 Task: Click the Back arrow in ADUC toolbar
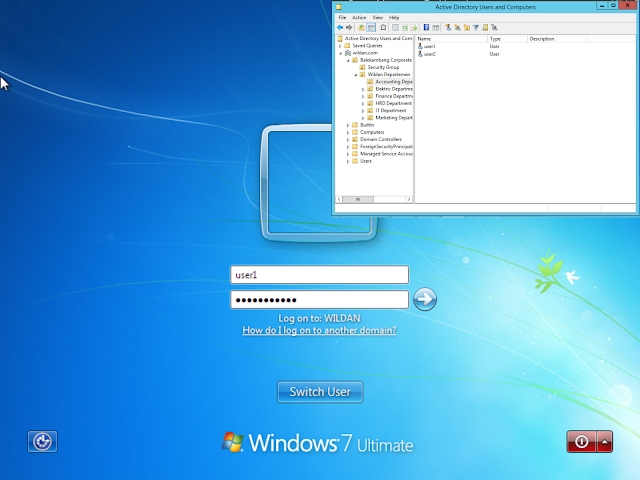340,28
